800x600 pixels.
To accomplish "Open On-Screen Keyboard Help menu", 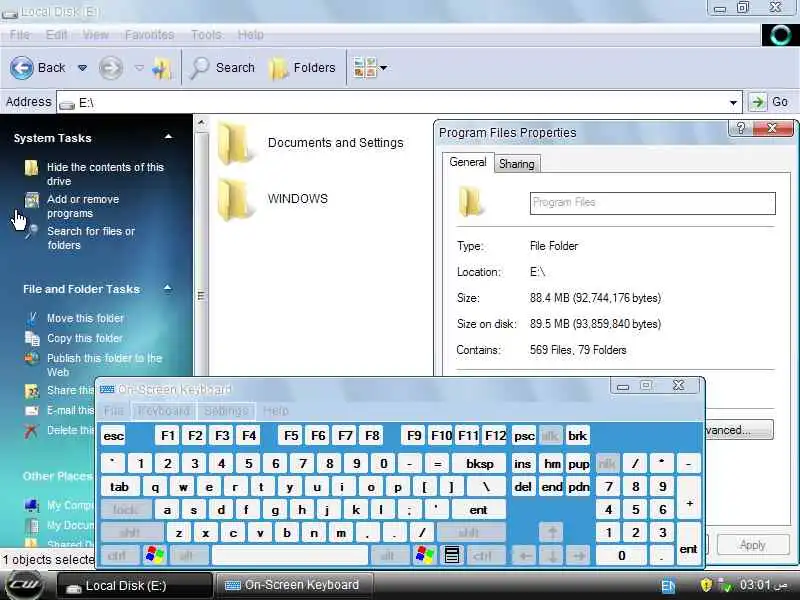I will (276, 411).
